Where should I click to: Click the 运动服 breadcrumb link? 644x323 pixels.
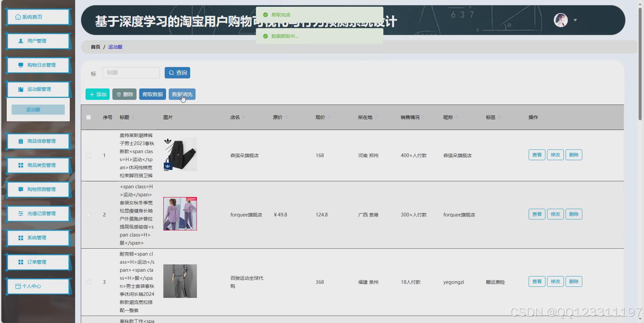(x=115, y=47)
